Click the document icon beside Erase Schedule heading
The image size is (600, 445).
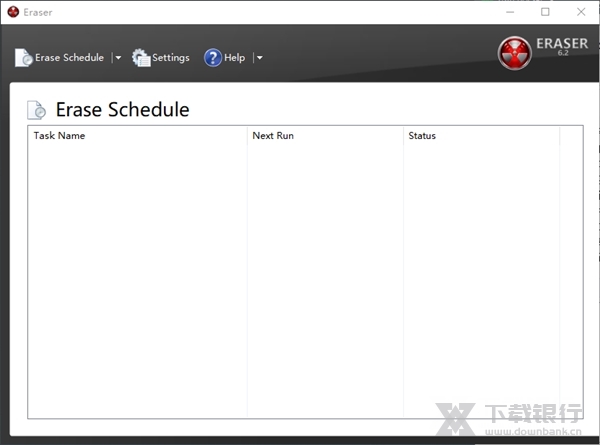[37, 110]
